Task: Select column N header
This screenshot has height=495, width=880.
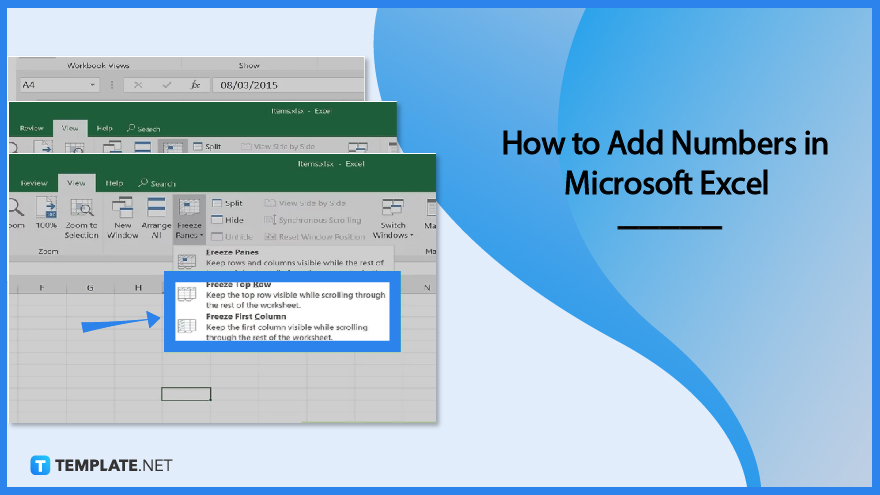Action: (427, 287)
